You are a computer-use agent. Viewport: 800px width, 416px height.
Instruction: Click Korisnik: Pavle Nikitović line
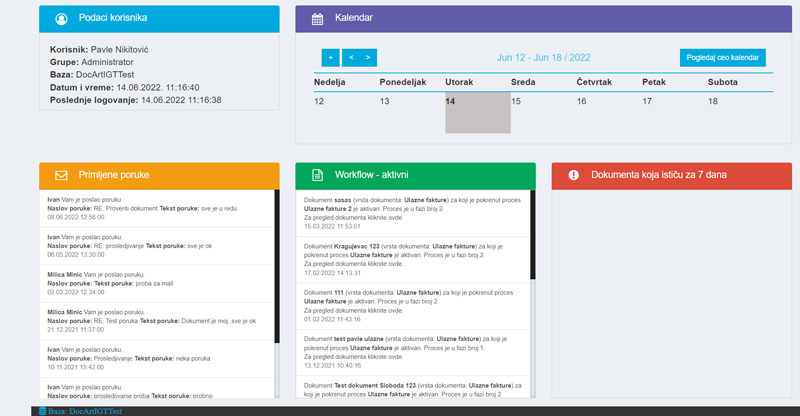click(x=99, y=50)
